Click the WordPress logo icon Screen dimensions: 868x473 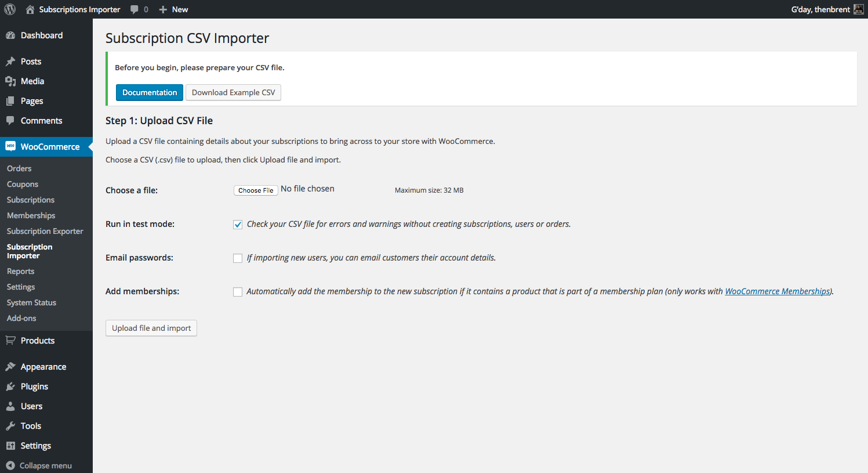[10, 9]
